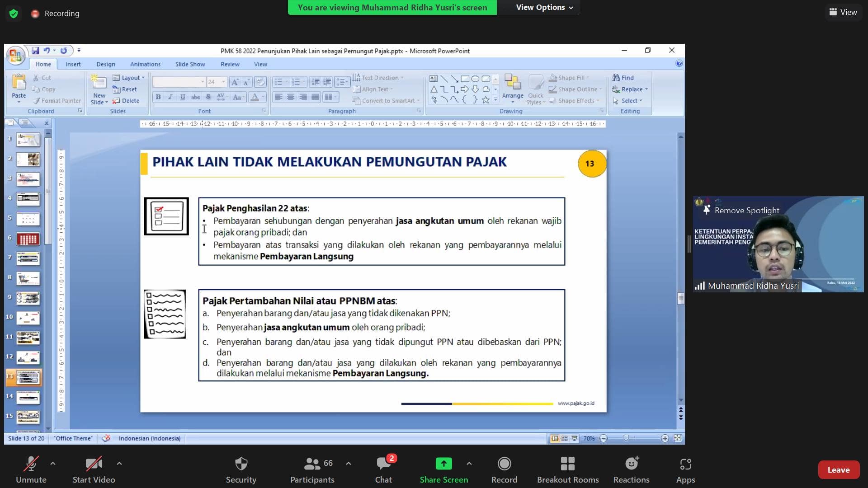Expand audio options arrow beside Unmute

point(53,463)
